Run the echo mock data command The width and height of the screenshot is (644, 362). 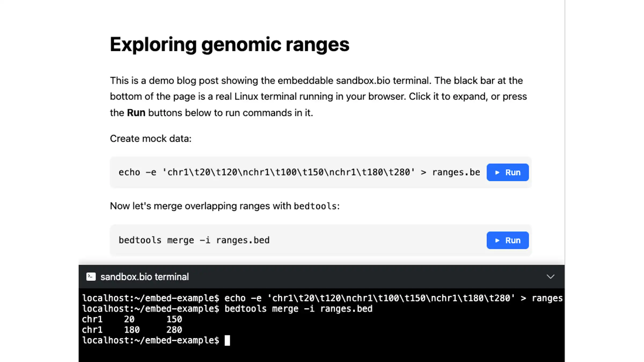pyautogui.click(x=507, y=172)
